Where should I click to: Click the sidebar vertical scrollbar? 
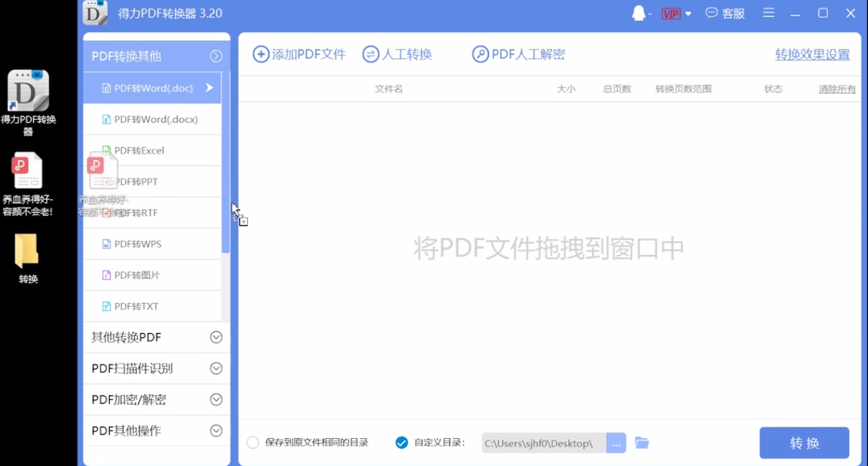click(226, 163)
